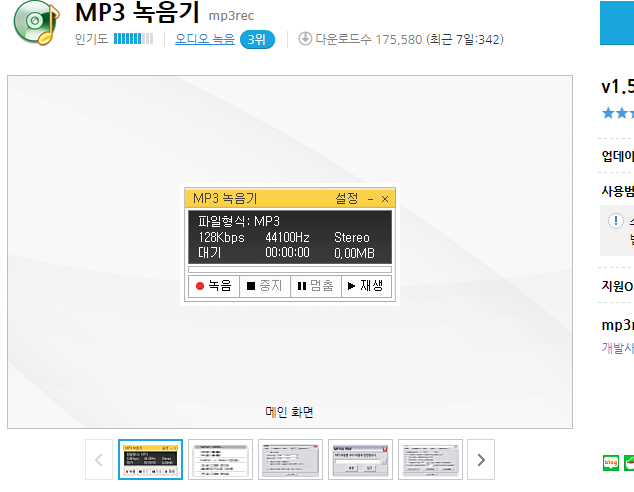Minimize the MP3 녹음기 preview window
The image size is (634, 492).
click(370, 199)
